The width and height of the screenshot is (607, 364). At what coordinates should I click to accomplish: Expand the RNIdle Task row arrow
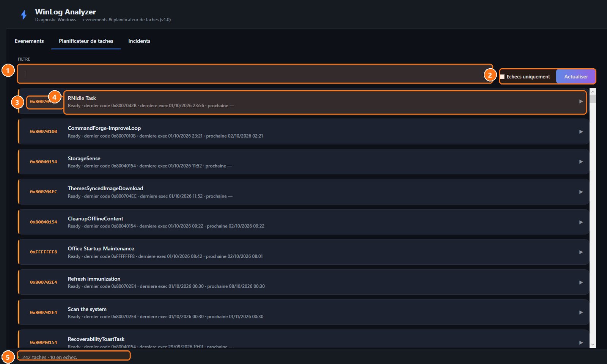pyautogui.click(x=581, y=101)
